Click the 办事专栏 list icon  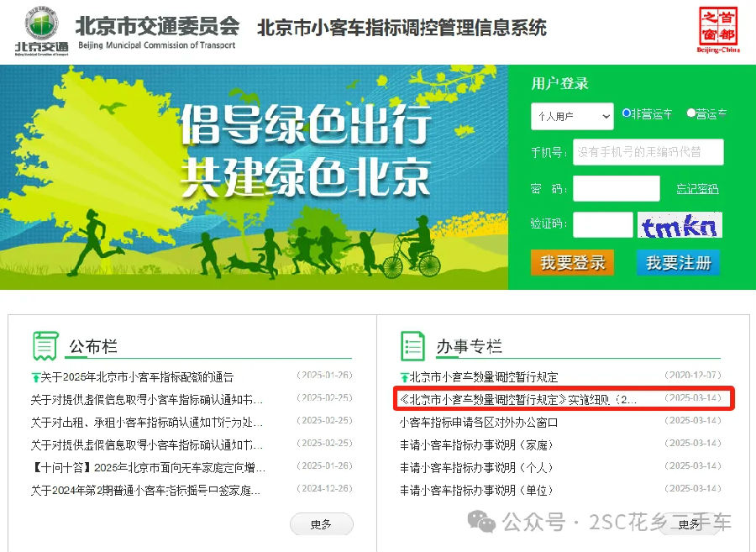pyautogui.click(x=412, y=346)
